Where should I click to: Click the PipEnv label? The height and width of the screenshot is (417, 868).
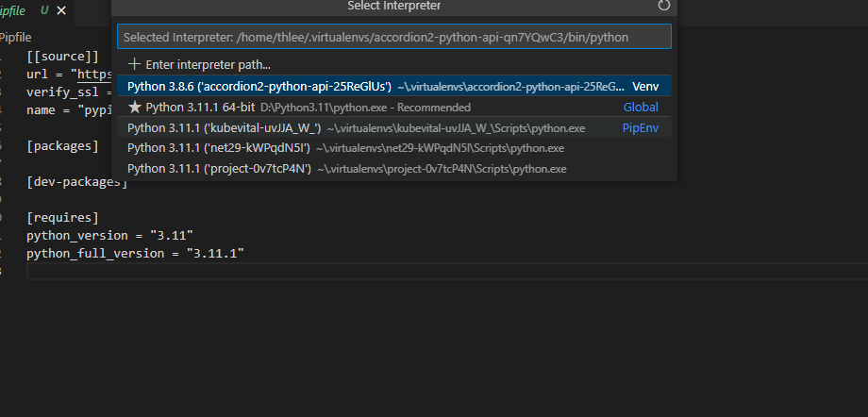click(641, 128)
